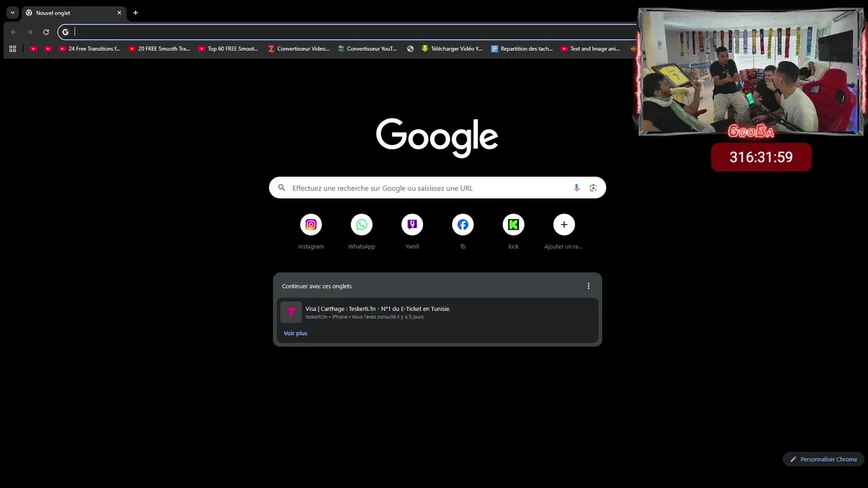868x488 pixels.
Task: Open the 24 Free Transitions bookmark
Action: coord(90,49)
